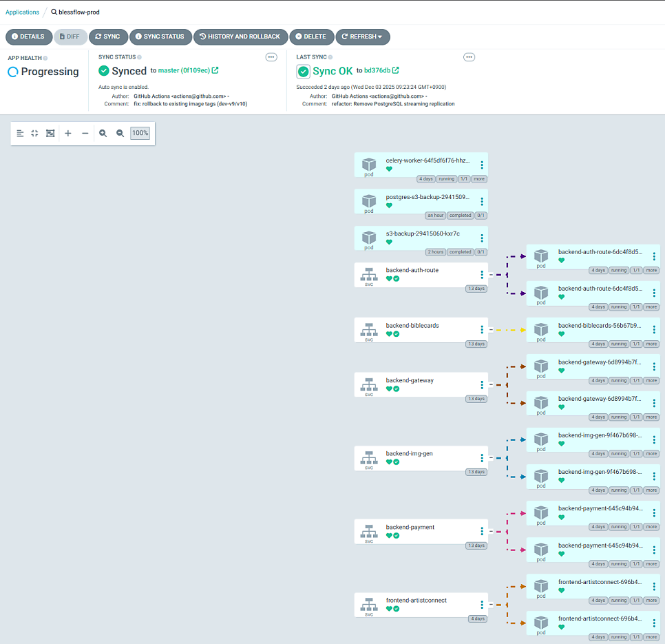Click the collapse all nodes icon
The width and height of the screenshot is (665, 644).
coord(35,133)
